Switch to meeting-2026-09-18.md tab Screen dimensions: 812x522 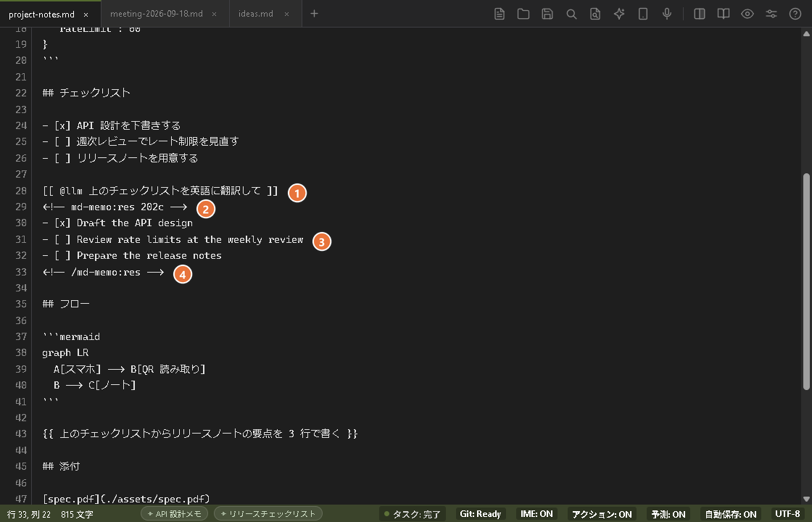pyautogui.click(x=157, y=14)
